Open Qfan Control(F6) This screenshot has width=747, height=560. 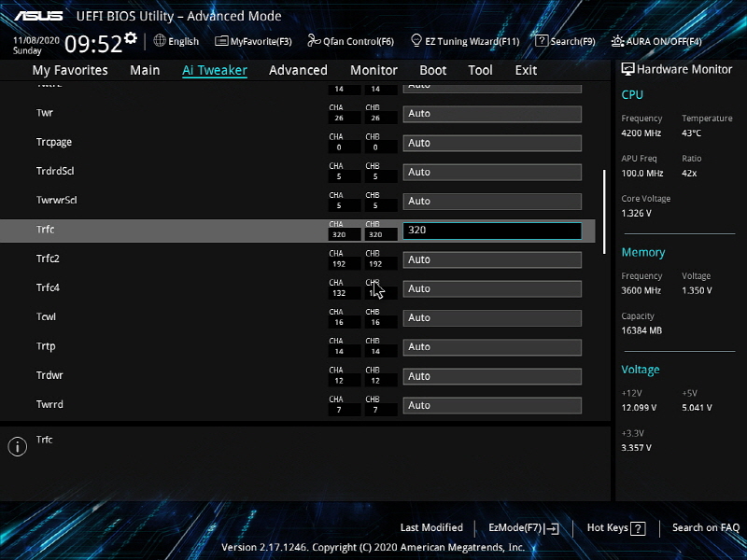[359, 41]
